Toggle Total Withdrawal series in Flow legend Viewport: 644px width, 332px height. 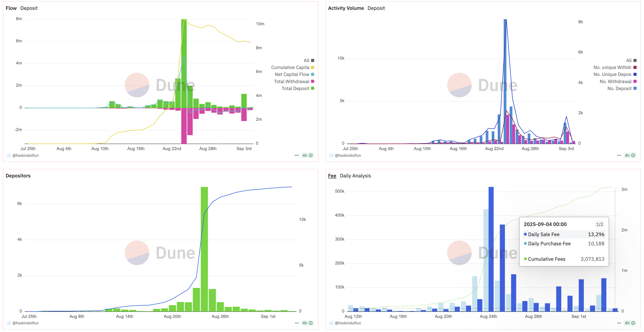click(291, 81)
